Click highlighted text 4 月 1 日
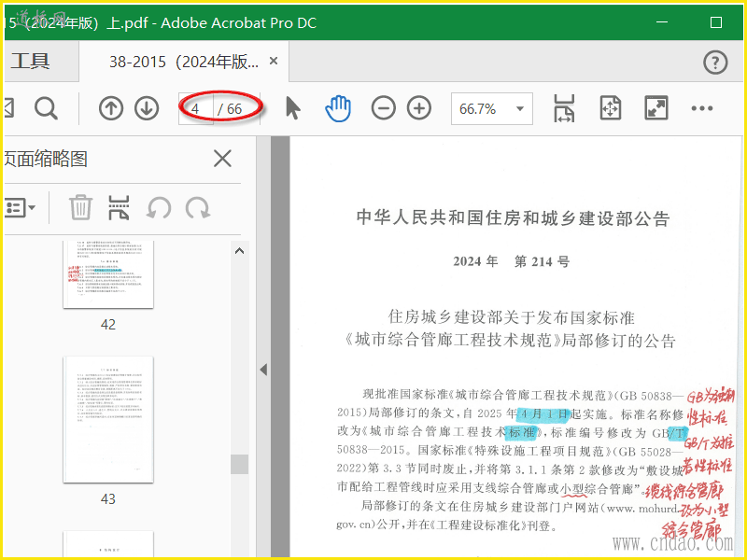Viewport: 747px width, 560px height. click(x=543, y=413)
